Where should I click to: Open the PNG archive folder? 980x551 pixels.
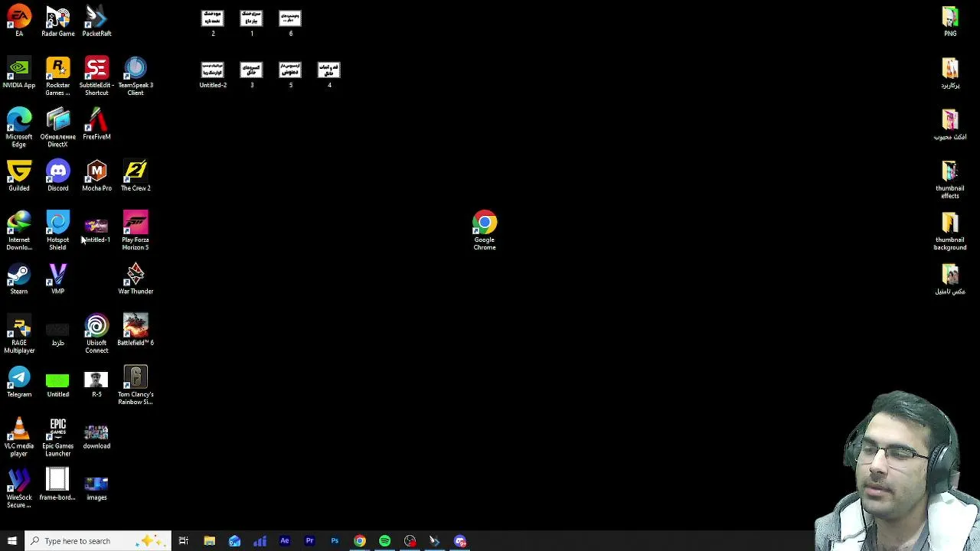click(x=950, y=20)
